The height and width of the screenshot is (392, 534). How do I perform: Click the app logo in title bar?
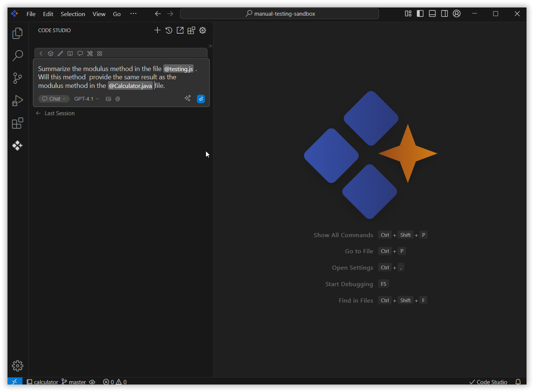pyautogui.click(x=15, y=13)
